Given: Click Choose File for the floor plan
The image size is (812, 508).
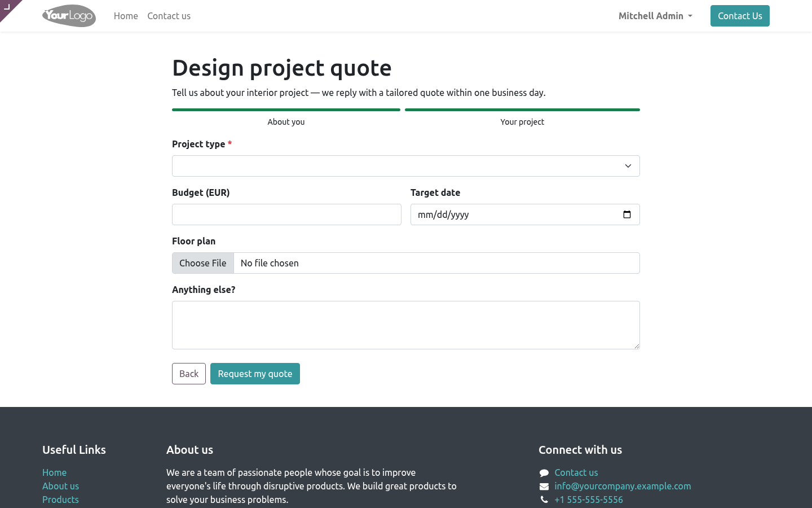Looking at the screenshot, I should coord(203,263).
